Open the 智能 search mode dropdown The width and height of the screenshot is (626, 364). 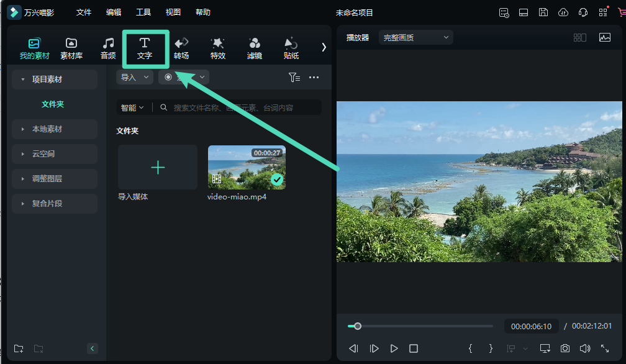[x=132, y=107]
